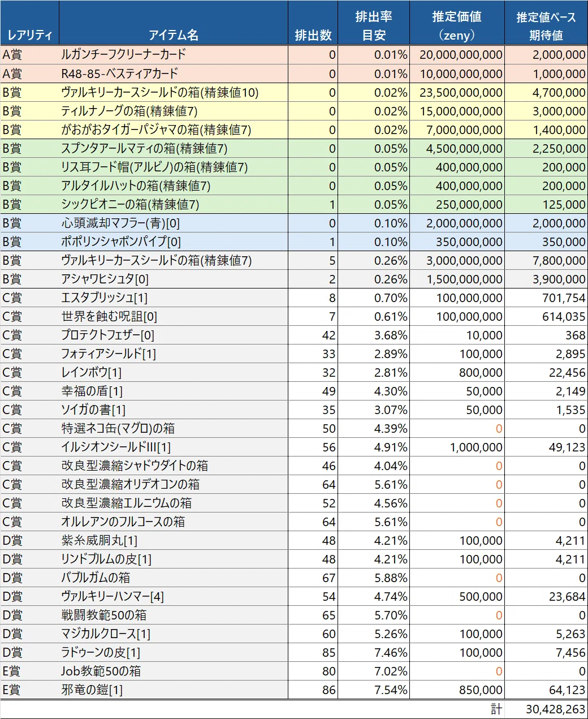588x719 pixels.
Task: Select 邪竜の鎧[1] cell
Action: coord(174,690)
